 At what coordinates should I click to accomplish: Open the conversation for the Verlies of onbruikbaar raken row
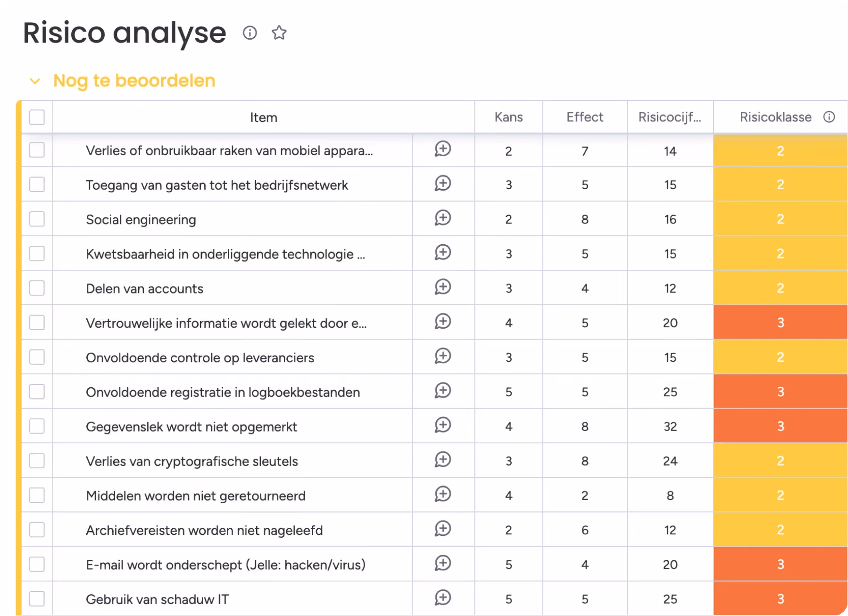click(443, 149)
